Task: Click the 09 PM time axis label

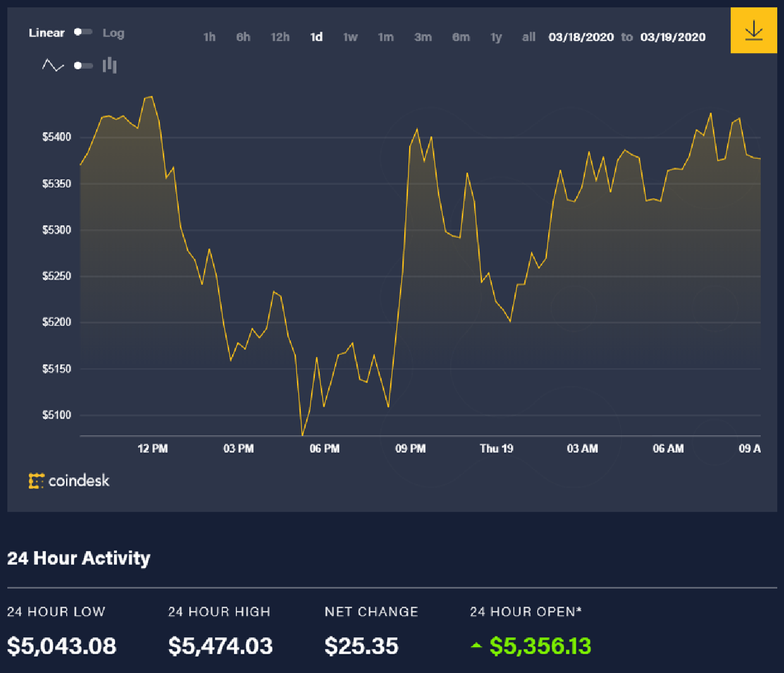Action: (x=410, y=449)
